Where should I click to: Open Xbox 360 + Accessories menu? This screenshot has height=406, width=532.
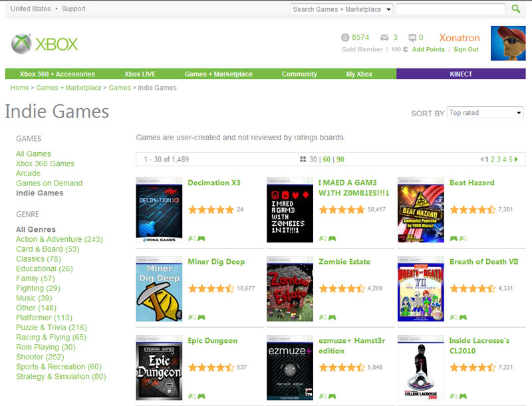tap(57, 74)
